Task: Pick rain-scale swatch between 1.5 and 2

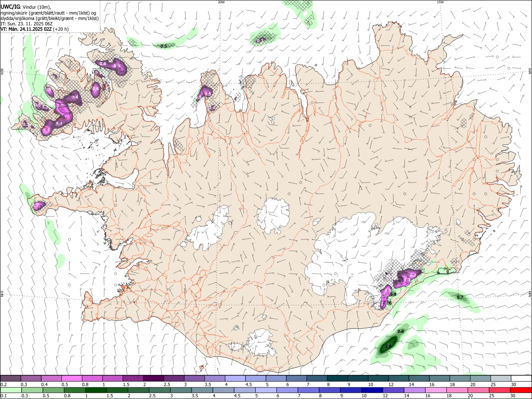Action: point(117,390)
